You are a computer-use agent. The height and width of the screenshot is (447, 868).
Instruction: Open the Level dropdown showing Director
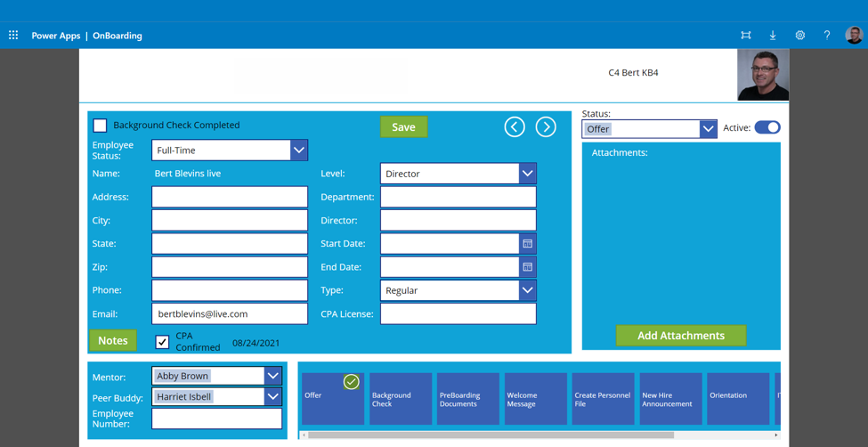coord(527,174)
